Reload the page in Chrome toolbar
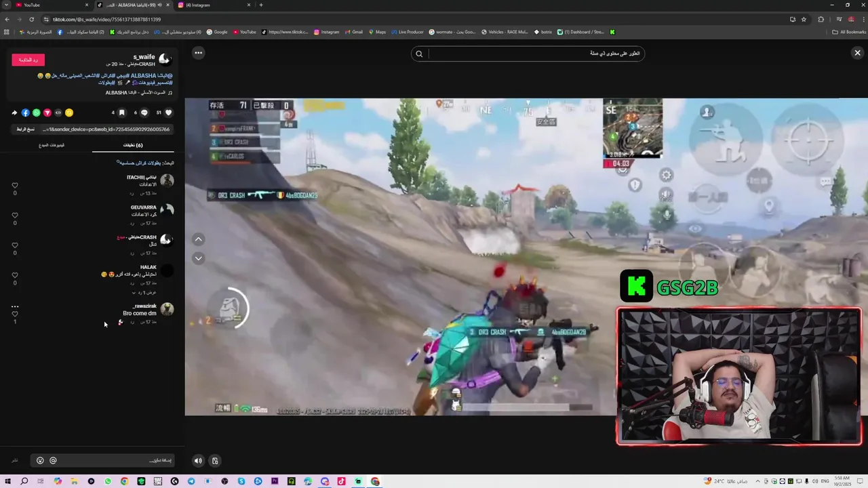Viewport: 868px width, 488px height. click(x=31, y=20)
